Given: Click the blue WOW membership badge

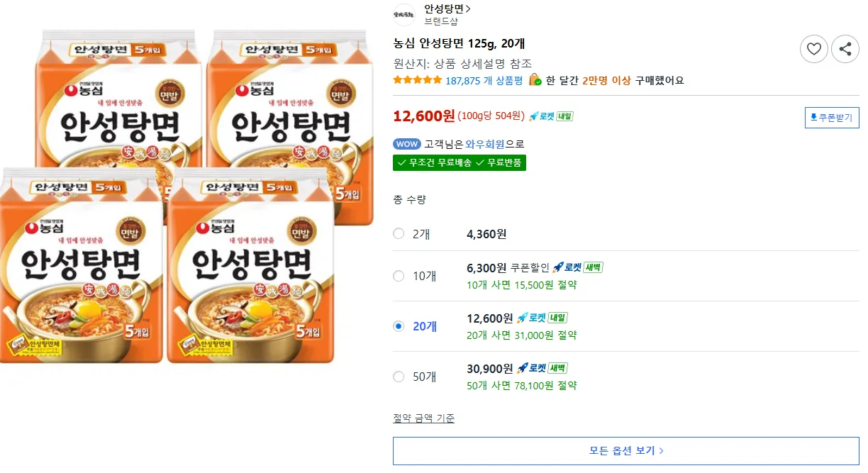Looking at the screenshot, I should (407, 144).
